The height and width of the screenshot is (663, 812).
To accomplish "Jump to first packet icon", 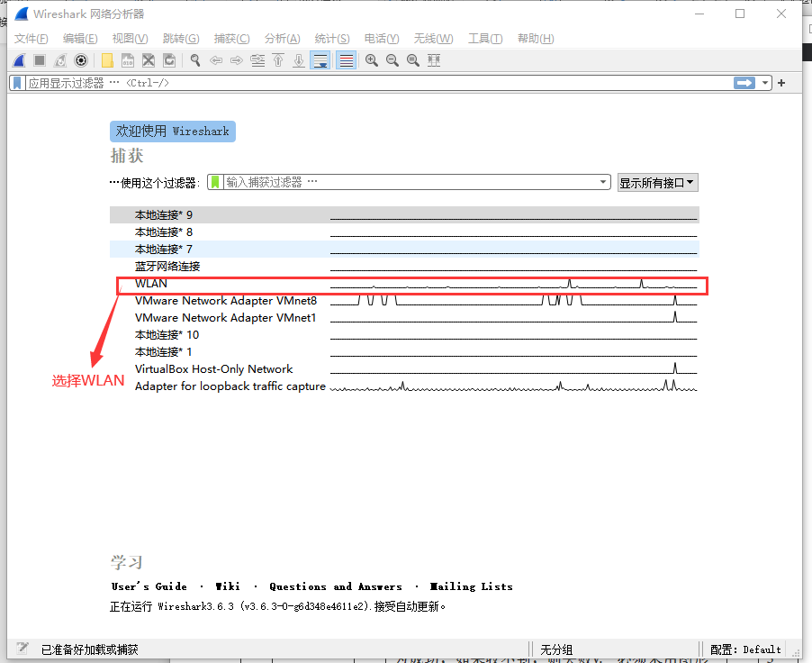I will (x=278, y=60).
